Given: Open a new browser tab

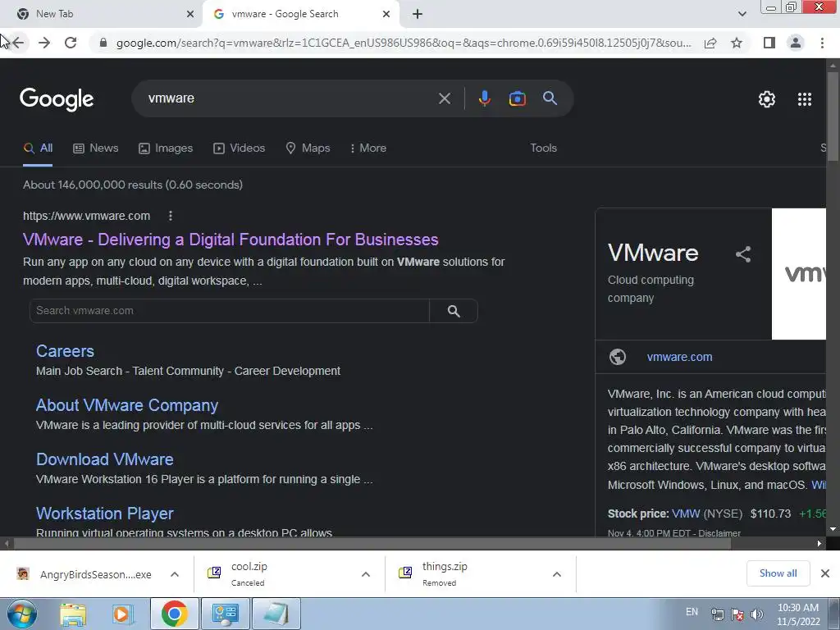Looking at the screenshot, I should coord(418,14).
